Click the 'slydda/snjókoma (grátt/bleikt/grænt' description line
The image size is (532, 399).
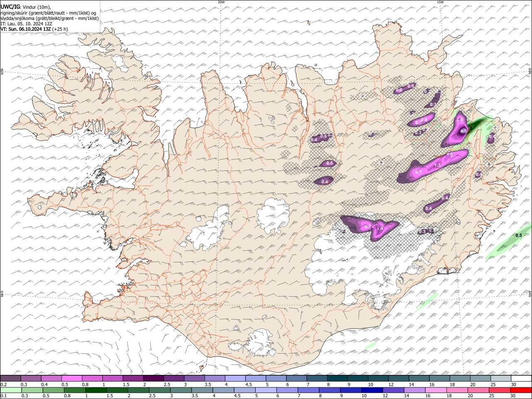(x=49, y=18)
